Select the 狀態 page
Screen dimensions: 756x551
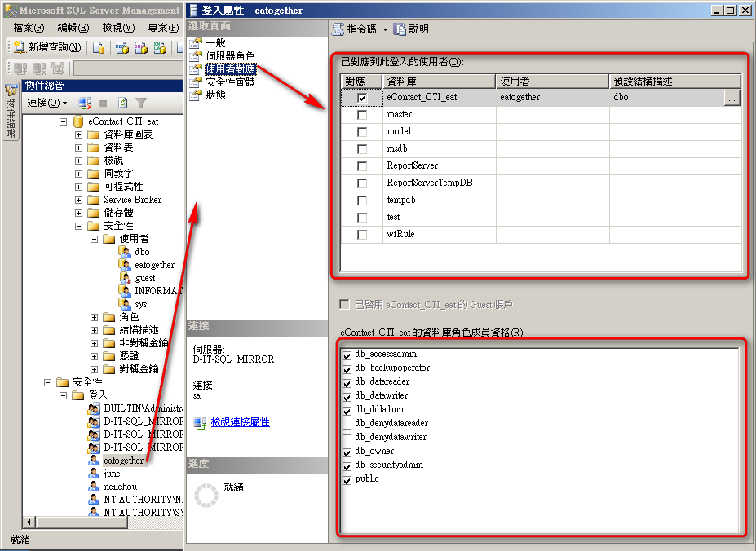pos(215,95)
